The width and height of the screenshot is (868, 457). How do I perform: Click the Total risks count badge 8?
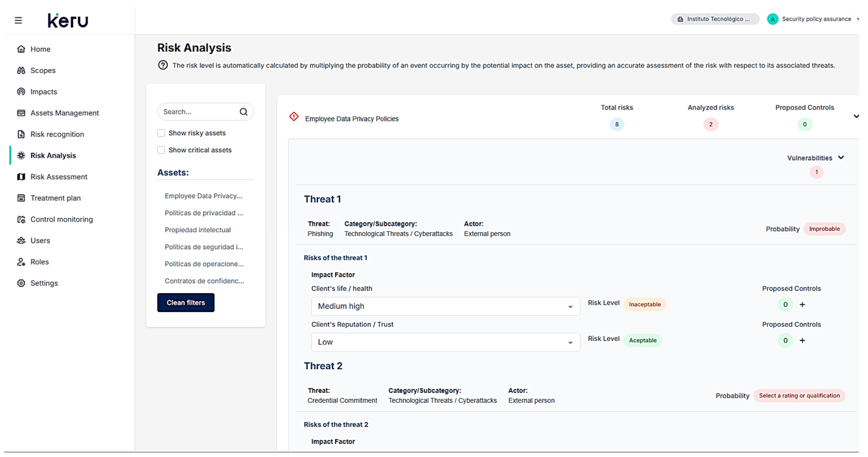pyautogui.click(x=617, y=124)
